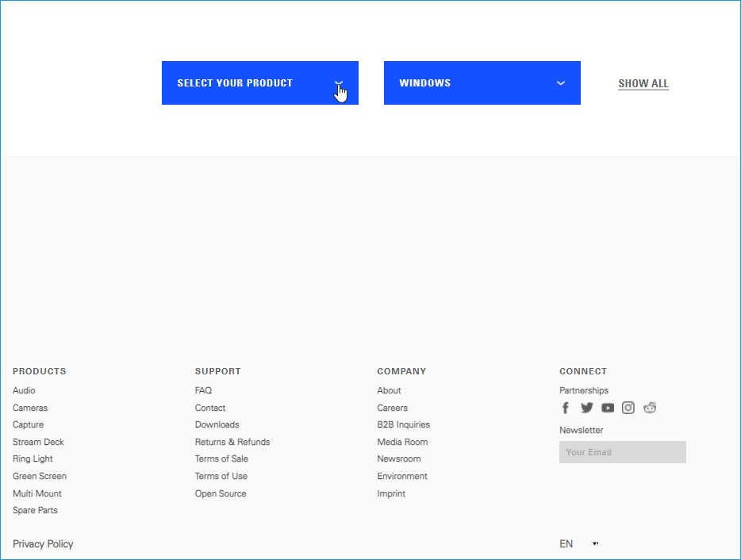Open B2B Inquiries link
The width and height of the screenshot is (741, 560).
(404, 425)
